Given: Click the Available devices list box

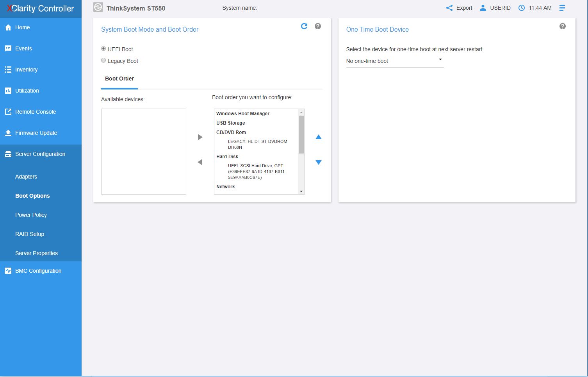Looking at the screenshot, I should point(144,152).
